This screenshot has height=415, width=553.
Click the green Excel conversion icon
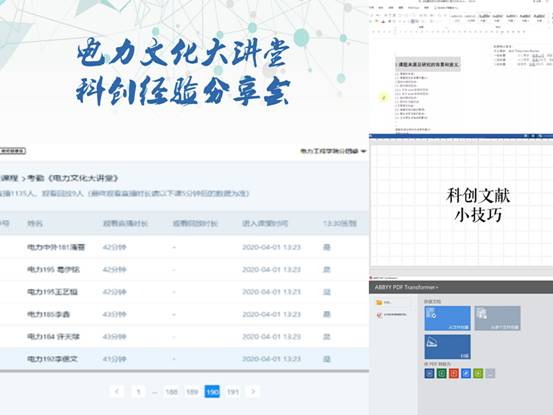(x=442, y=373)
